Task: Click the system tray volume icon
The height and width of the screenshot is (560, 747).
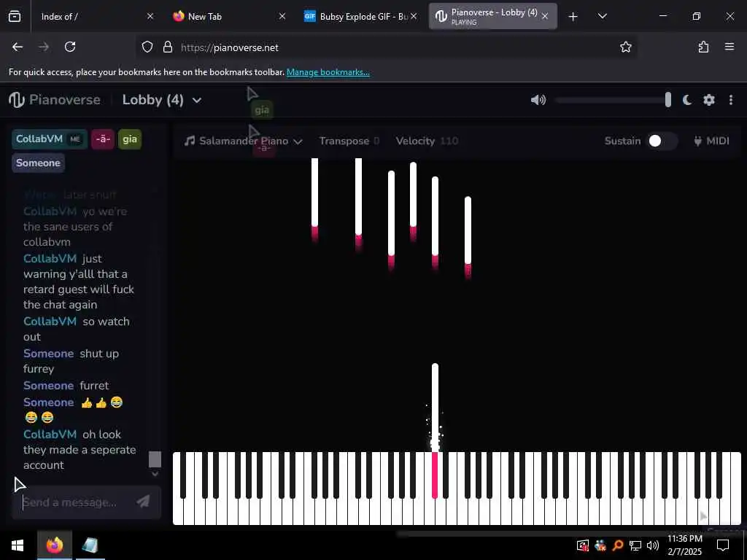Action: pos(653,545)
